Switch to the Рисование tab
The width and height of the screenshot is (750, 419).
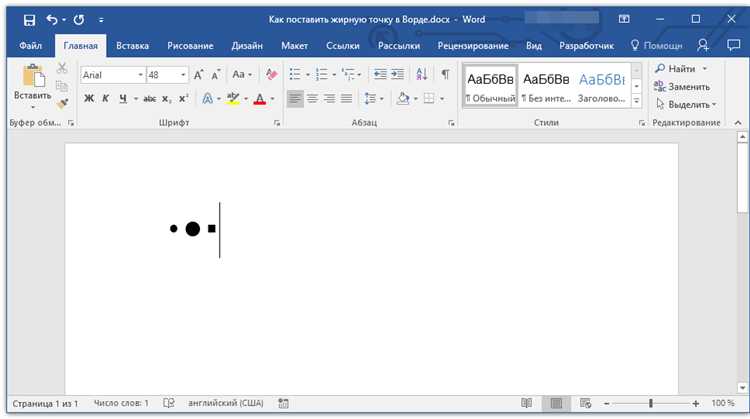[190, 46]
